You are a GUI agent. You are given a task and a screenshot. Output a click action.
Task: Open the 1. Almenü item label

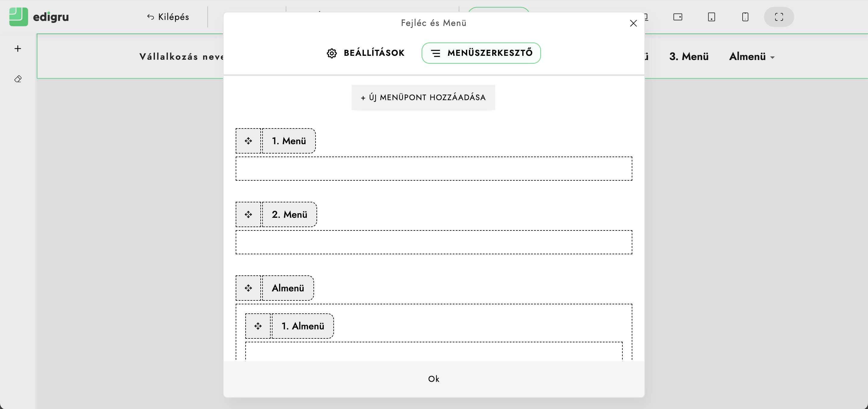[x=303, y=326]
